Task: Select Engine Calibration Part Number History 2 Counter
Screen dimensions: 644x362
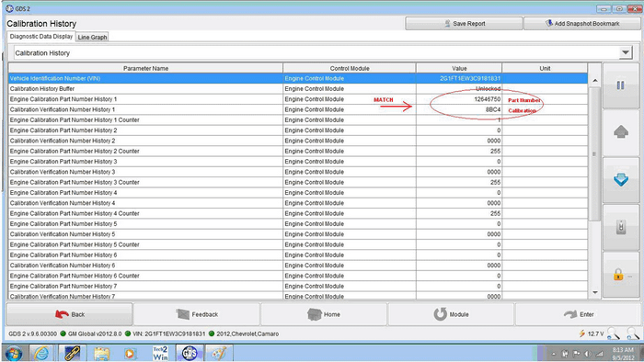Action: point(298,151)
